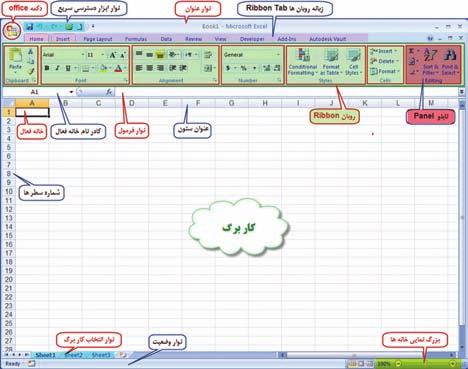Decrease font size with small A icon
Screen dimensions: 468x369
coord(123,55)
